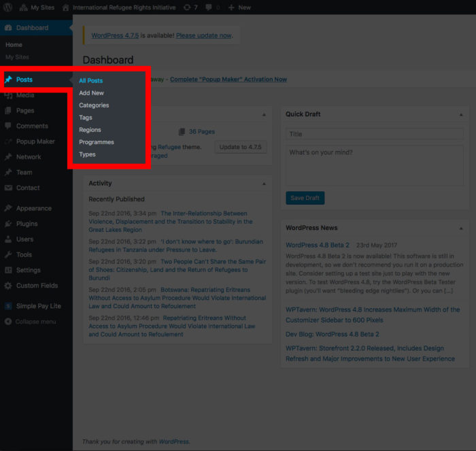Open Two People Can't Share post link
This screenshot has width=476, height=451.
click(177, 269)
